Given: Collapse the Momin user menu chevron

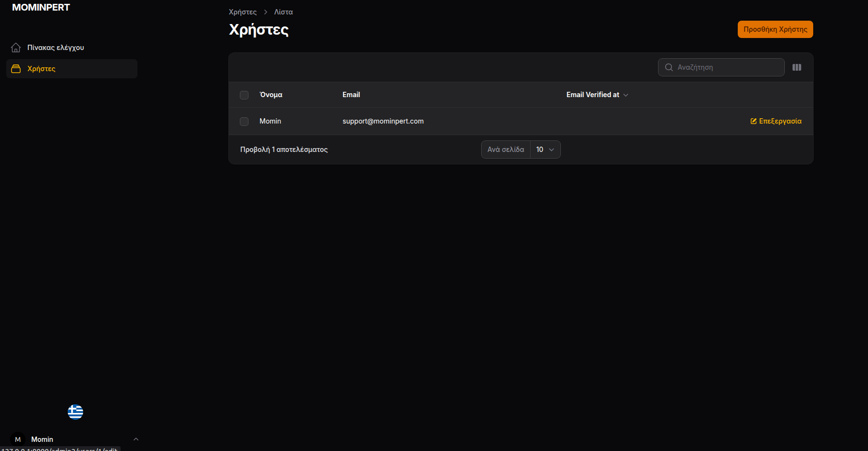Looking at the screenshot, I should (136, 439).
